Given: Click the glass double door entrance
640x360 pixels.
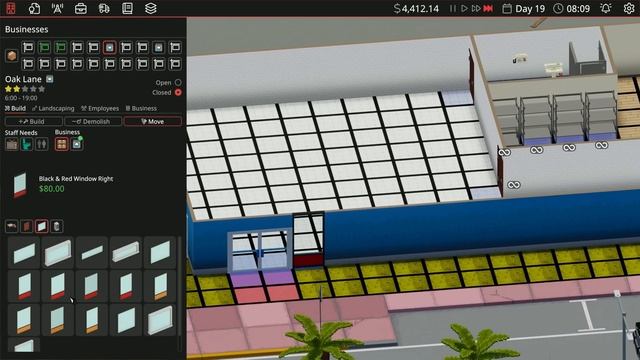Looking at the screenshot, I should click(x=259, y=250).
